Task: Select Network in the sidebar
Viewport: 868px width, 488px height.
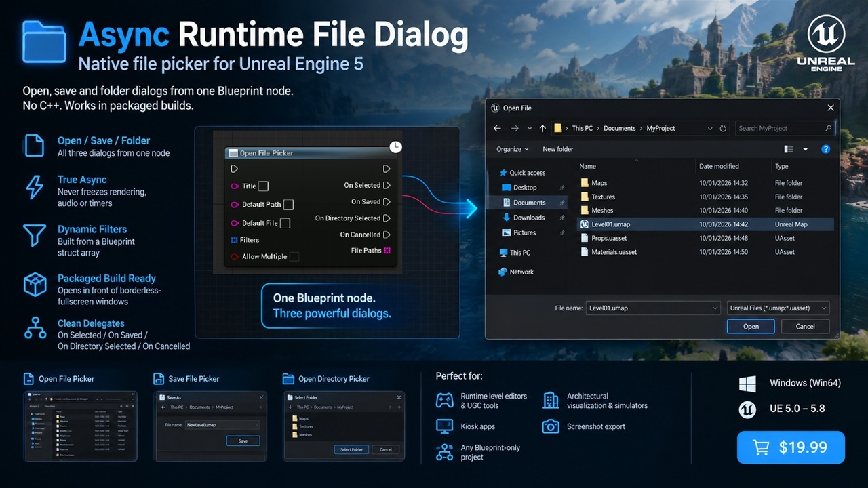Action: (516, 272)
